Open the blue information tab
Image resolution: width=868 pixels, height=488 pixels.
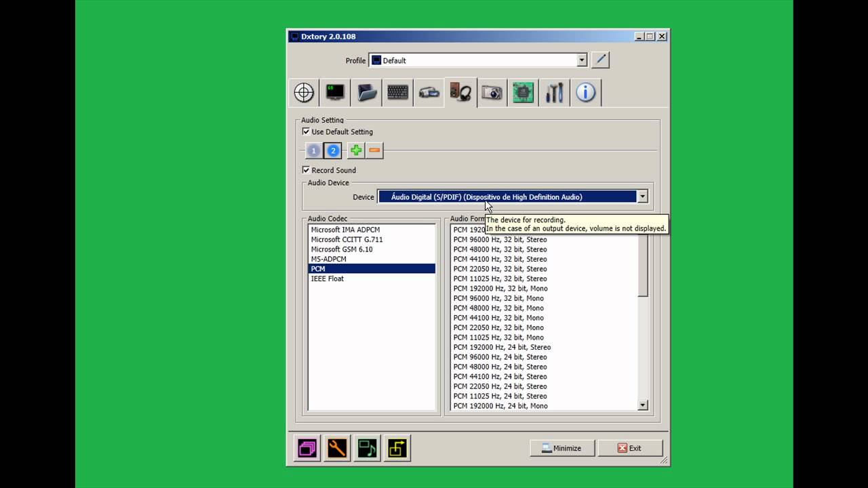point(586,92)
